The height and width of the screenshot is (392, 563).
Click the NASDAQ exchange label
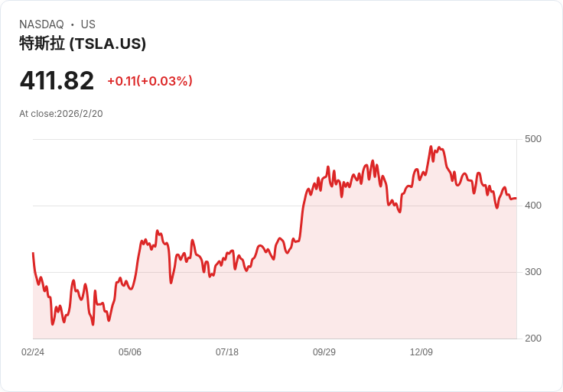click(41, 24)
